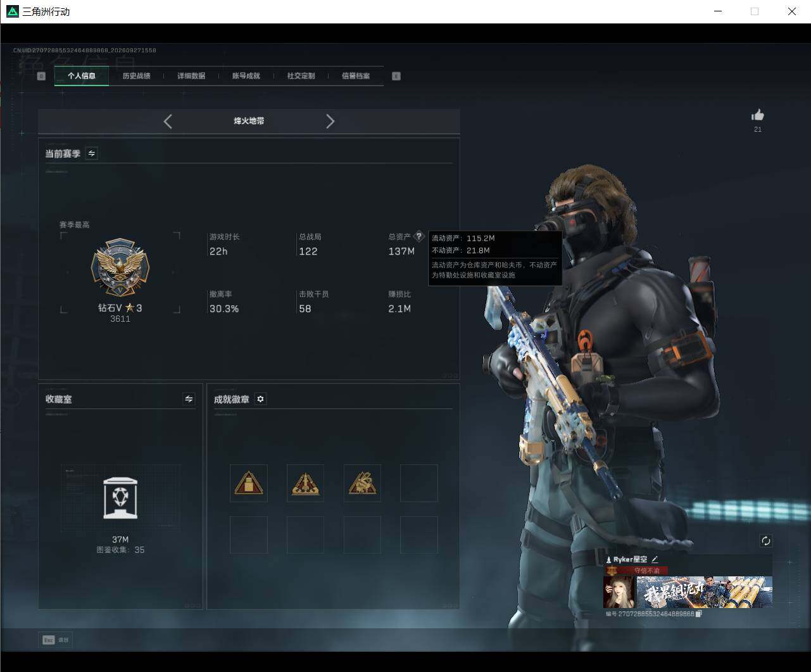Open the 信誉档案 tab
The width and height of the screenshot is (811, 672).
coord(356,76)
